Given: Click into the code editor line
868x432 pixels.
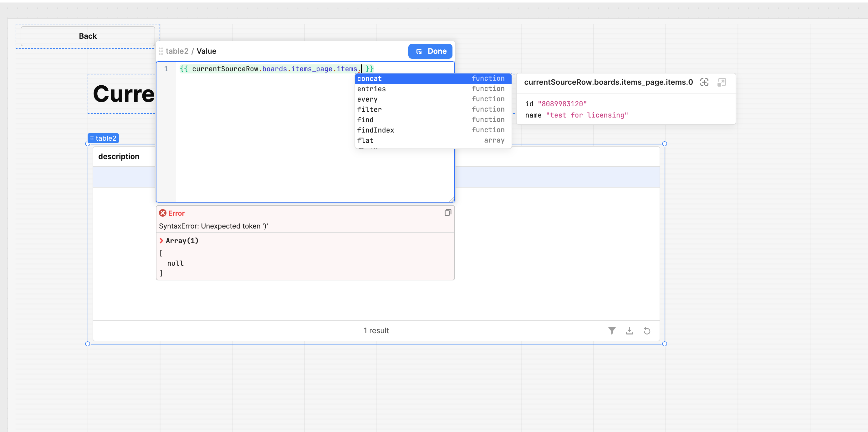Looking at the screenshot, I should point(276,69).
